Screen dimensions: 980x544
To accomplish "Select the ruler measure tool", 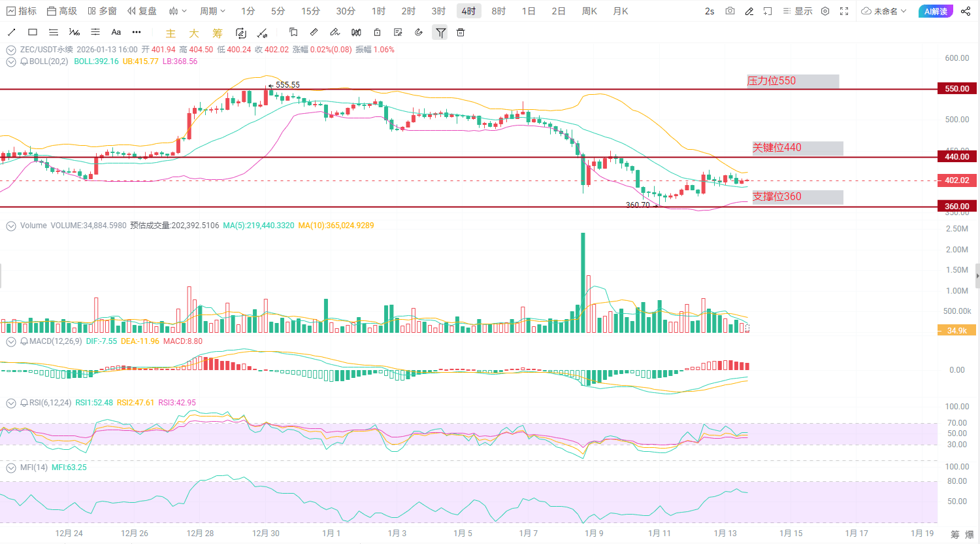I will tap(314, 32).
